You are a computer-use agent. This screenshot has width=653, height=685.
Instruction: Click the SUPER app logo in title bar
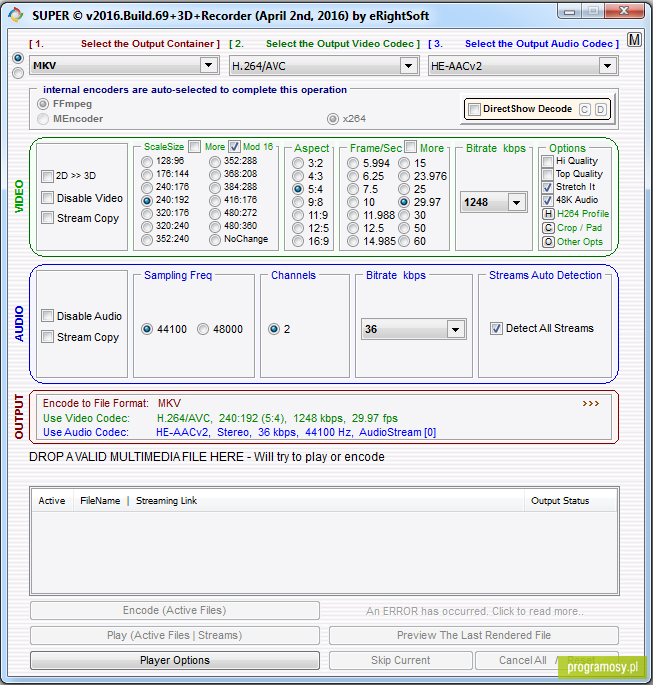[16, 15]
